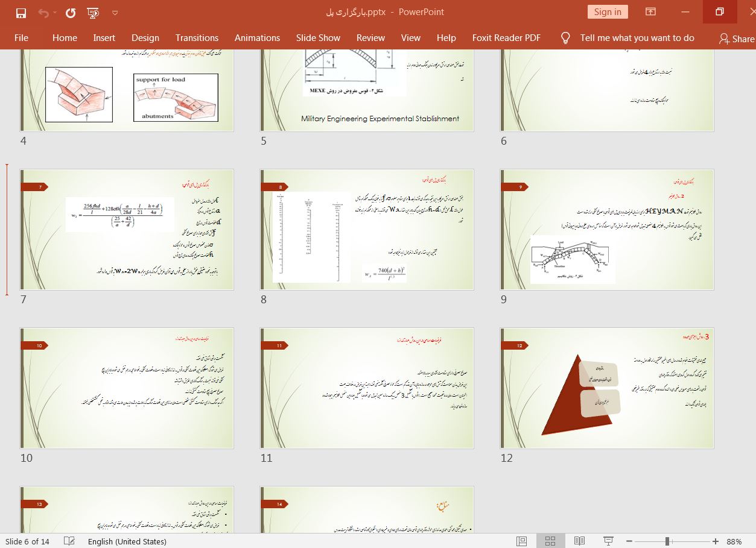Click the zoom in plus icon

click(x=716, y=541)
